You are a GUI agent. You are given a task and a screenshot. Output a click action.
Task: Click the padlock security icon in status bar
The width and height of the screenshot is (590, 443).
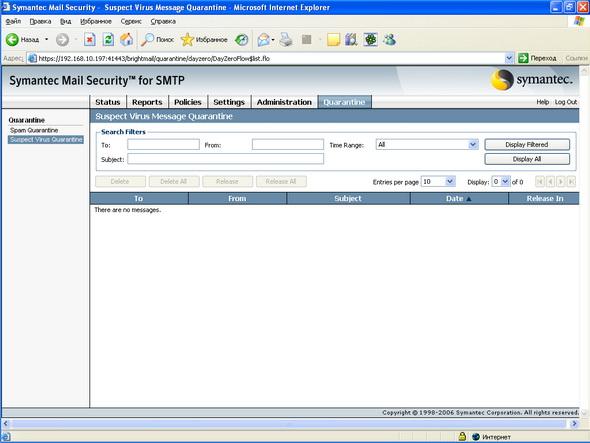click(x=462, y=436)
